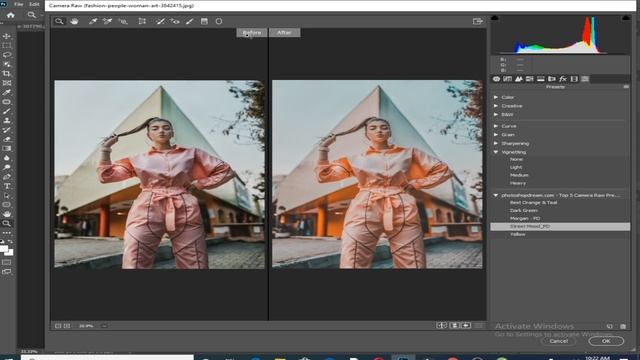Select the White Balance eyedropper tool
The height and width of the screenshot is (360, 640).
[93, 21]
